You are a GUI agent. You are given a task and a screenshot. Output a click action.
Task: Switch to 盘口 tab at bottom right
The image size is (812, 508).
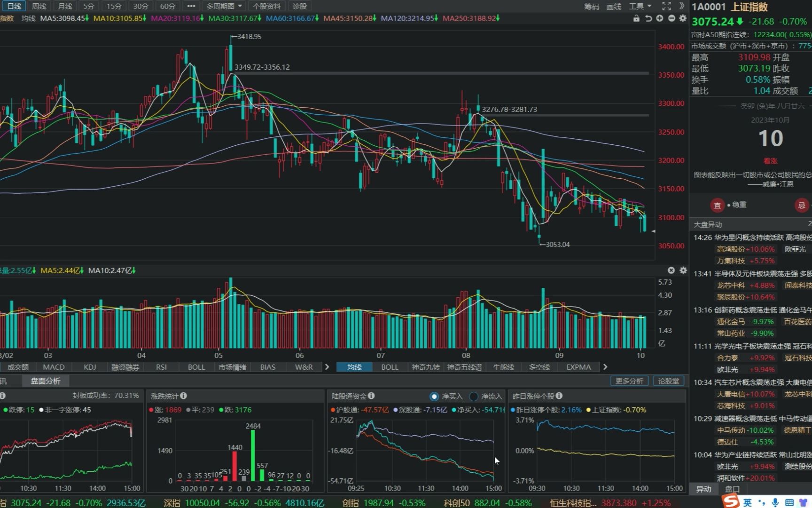[x=732, y=489]
